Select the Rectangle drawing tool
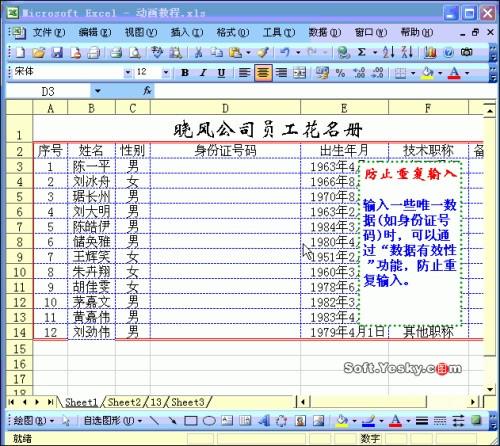 click(191, 421)
